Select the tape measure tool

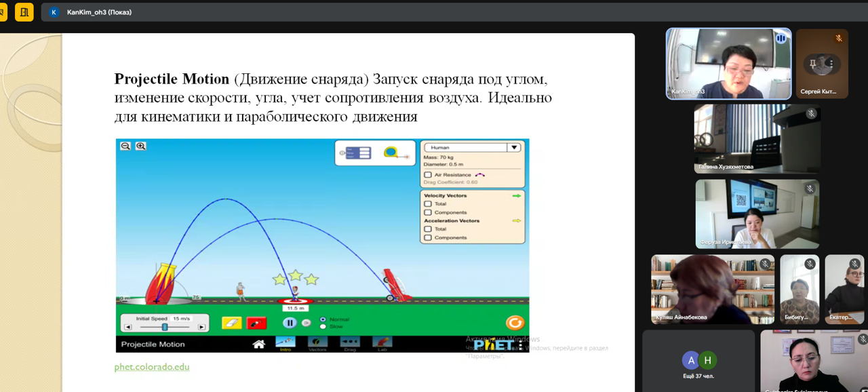click(392, 153)
